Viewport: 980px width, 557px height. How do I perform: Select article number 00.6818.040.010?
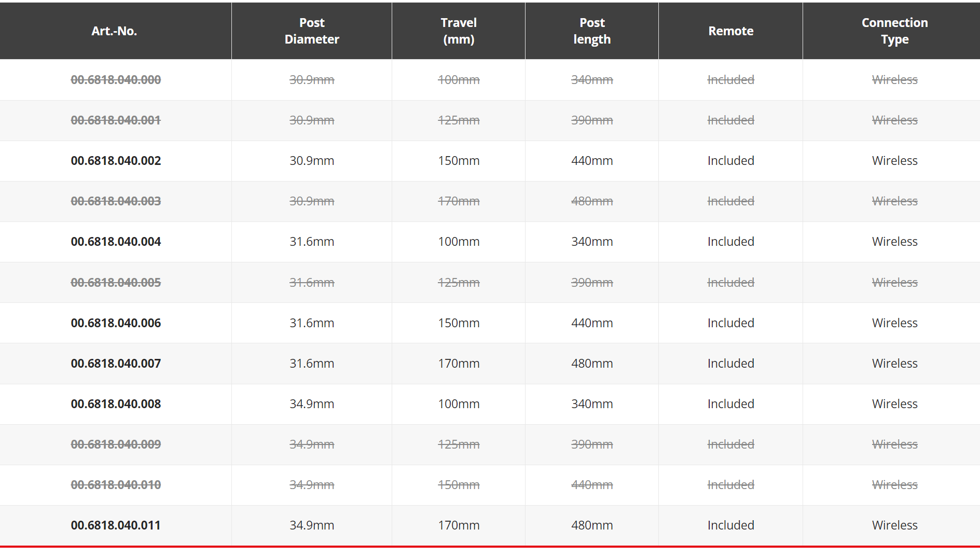pyautogui.click(x=116, y=485)
